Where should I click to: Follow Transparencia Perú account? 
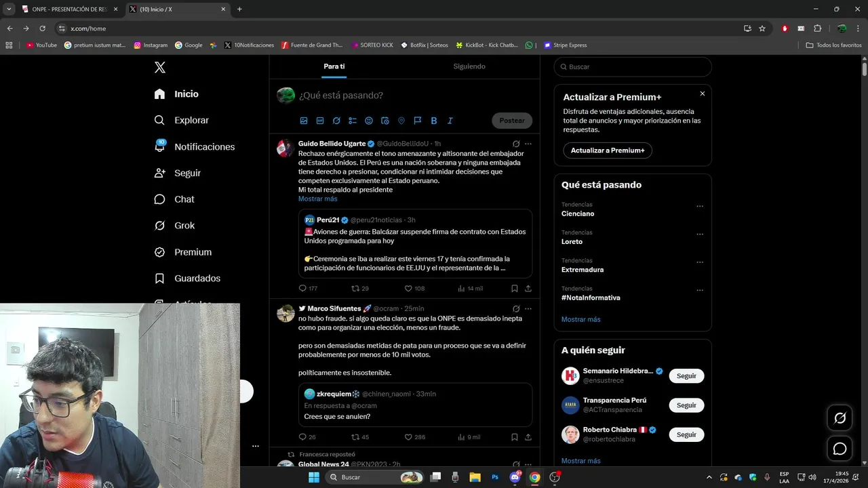pos(686,405)
